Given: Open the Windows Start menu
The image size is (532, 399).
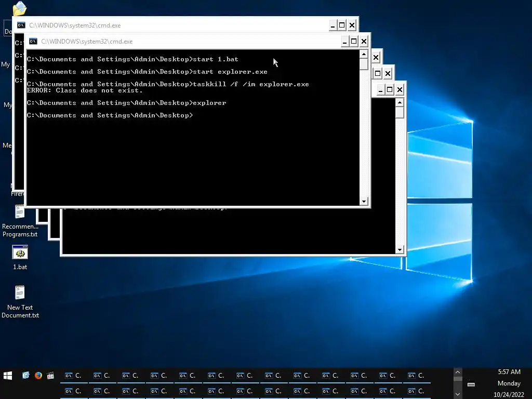Looking at the screenshot, I should [8, 376].
